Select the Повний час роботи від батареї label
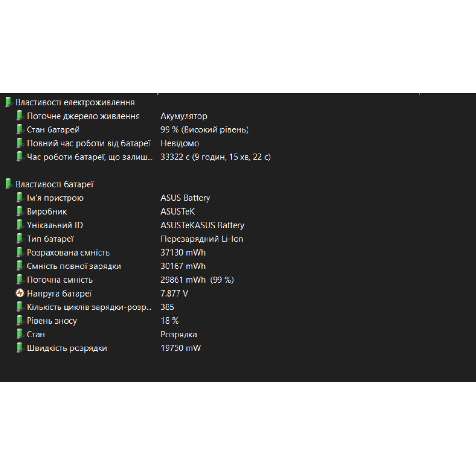This screenshot has height=476, width=476. pyautogui.click(x=89, y=143)
